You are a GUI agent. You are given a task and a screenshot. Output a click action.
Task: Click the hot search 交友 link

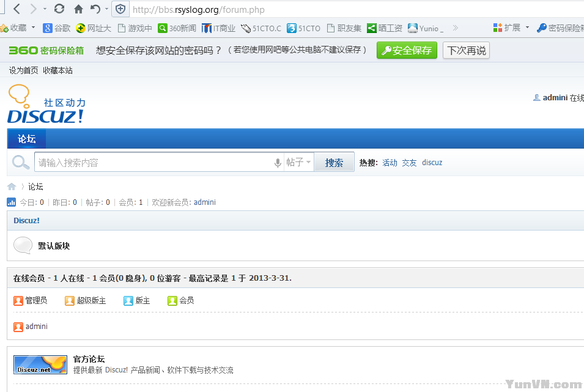coord(409,163)
